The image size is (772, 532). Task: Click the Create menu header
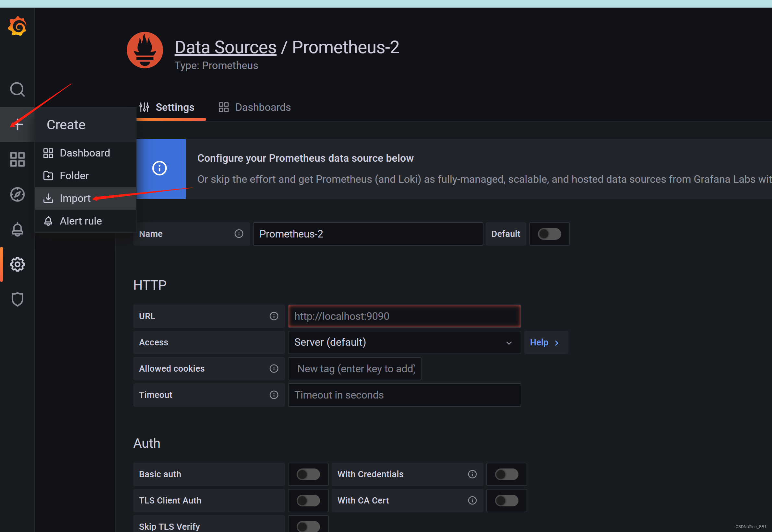(x=85, y=125)
